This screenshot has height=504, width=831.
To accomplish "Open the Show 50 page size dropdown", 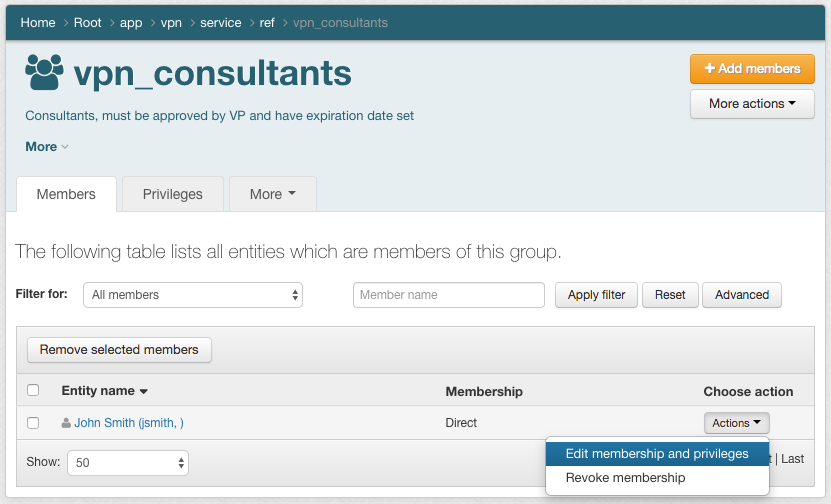I will [x=127, y=463].
